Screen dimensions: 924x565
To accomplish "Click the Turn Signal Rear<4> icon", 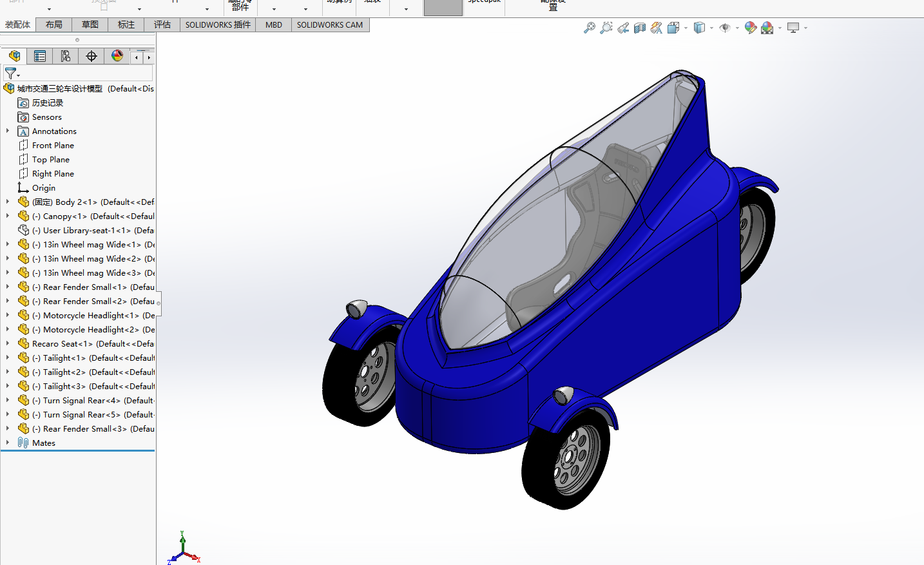I will (x=24, y=400).
